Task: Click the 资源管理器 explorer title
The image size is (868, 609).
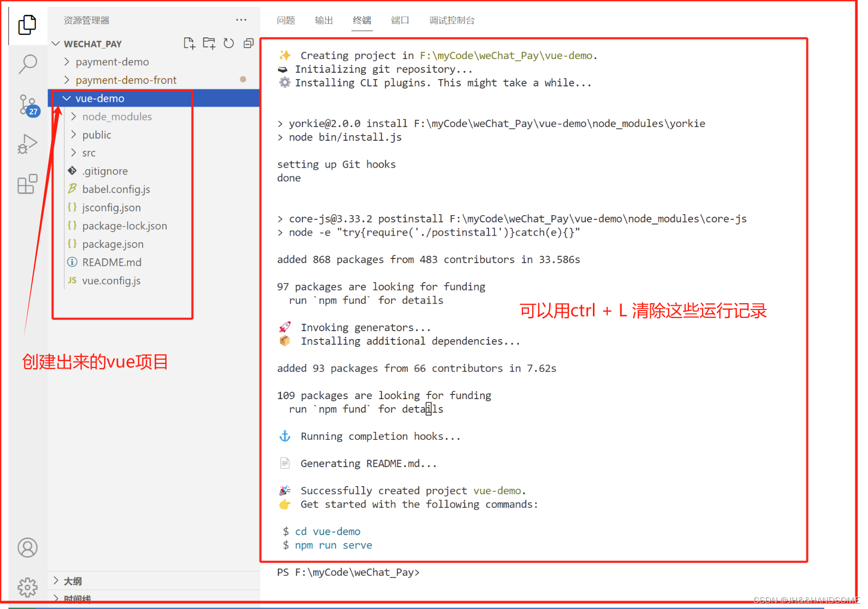Action: [86, 20]
